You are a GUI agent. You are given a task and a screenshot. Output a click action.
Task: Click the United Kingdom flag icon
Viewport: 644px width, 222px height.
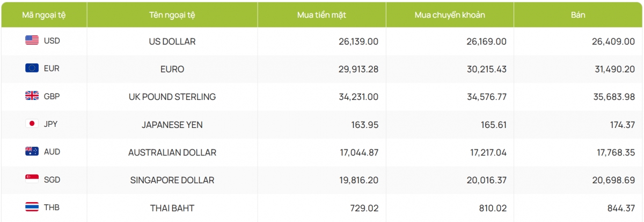pos(32,96)
